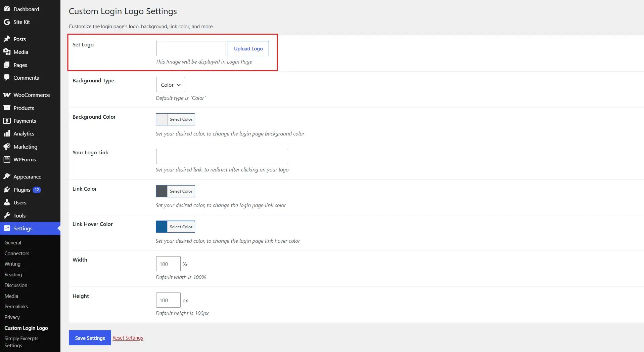
Task: Click the Products archive icon
Action: [x=7, y=108]
